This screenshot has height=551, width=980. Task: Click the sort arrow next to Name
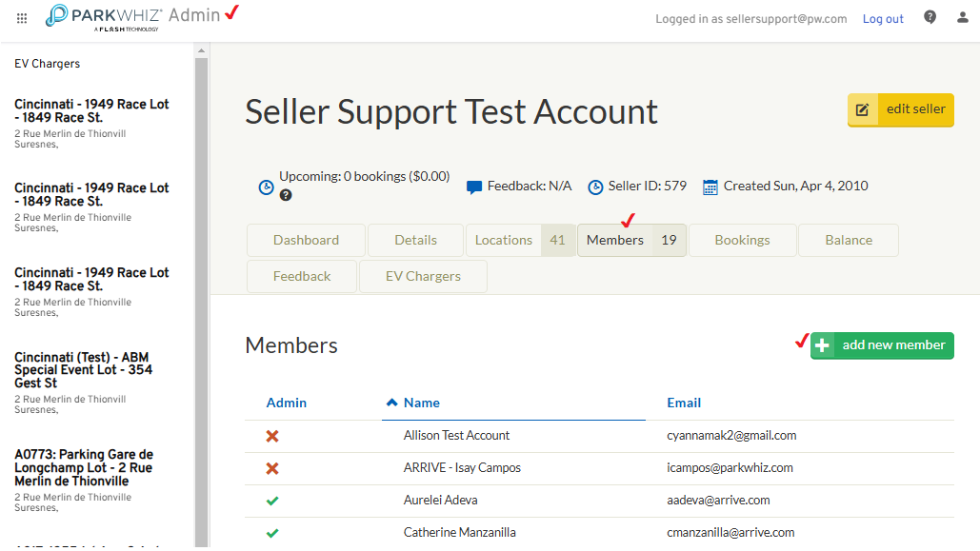391,403
